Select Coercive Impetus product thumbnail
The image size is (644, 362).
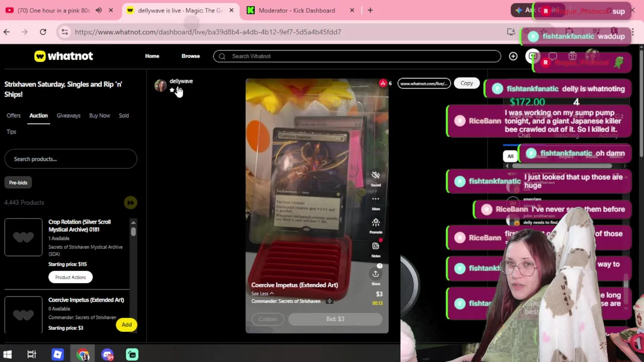(24, 315)
